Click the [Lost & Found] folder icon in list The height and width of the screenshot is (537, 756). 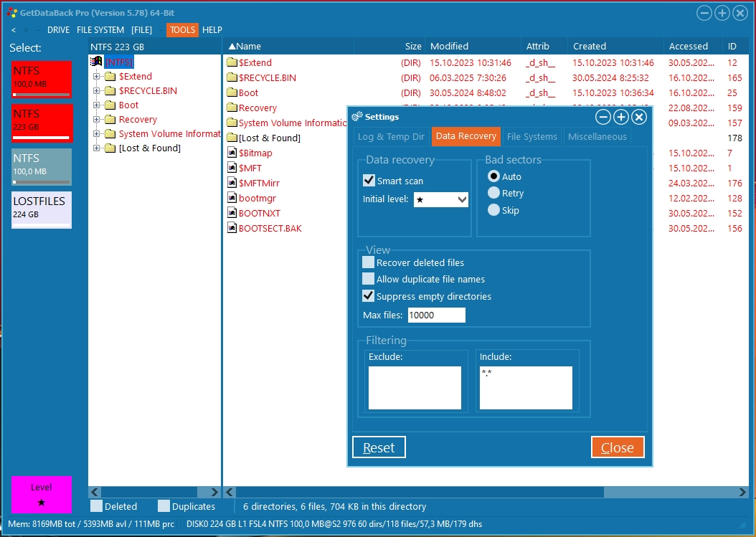[x=232, y=138]
